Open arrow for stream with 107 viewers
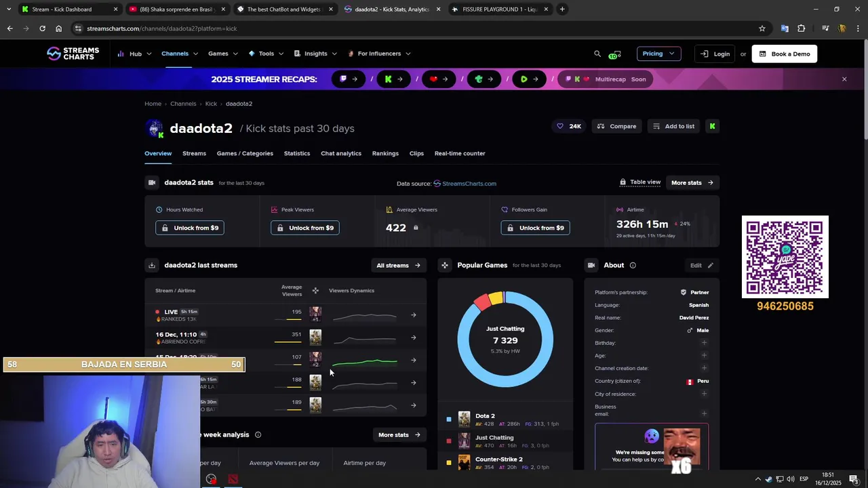Viewport: 868px width, 488px height. click(414, 360)
